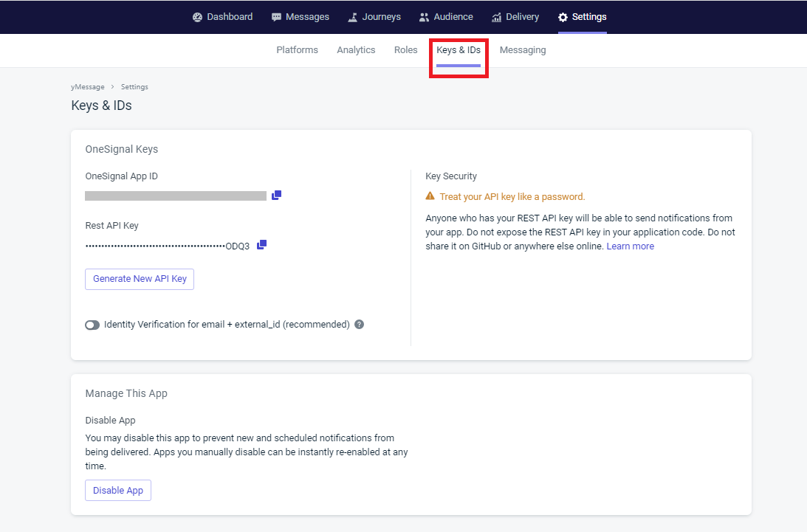Click the OneSignal Keys section title
The width and height of the screenshot is (807, 532).
pyautogui.click(x=122, y=149)
